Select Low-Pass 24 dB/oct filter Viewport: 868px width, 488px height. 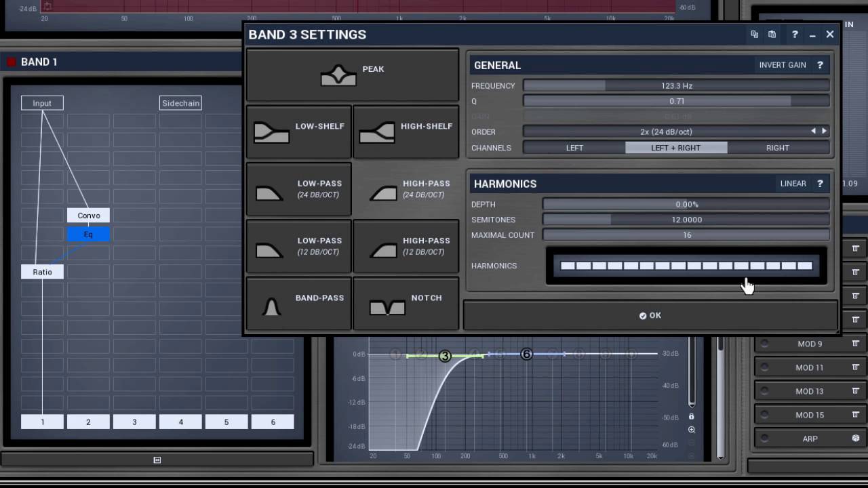[x=298, y=189]
